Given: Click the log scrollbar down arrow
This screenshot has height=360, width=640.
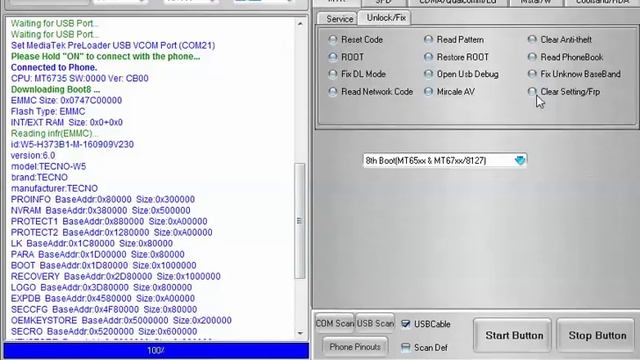Looking at the screenshot, I should coord(300,333).
